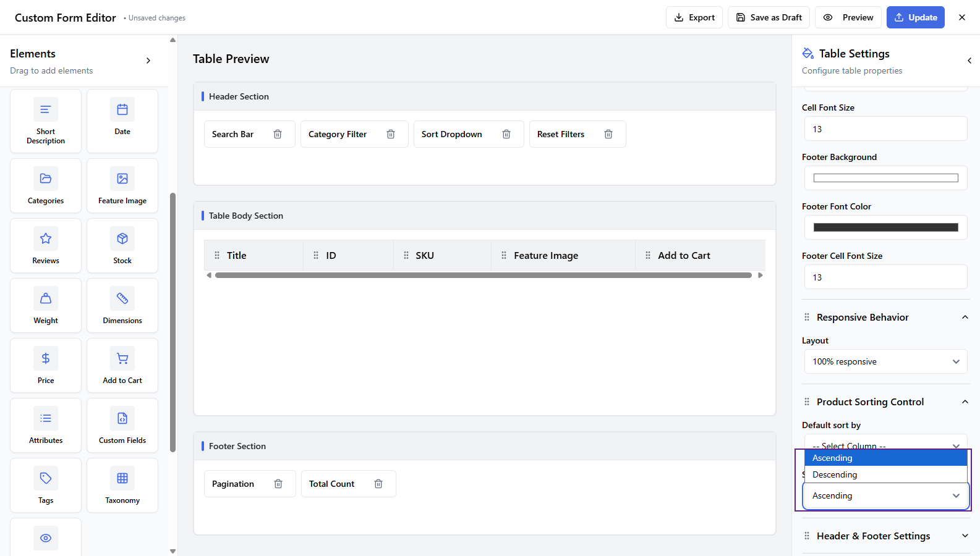Delete the Search Bar element using its trash icon

click(278, 134)
